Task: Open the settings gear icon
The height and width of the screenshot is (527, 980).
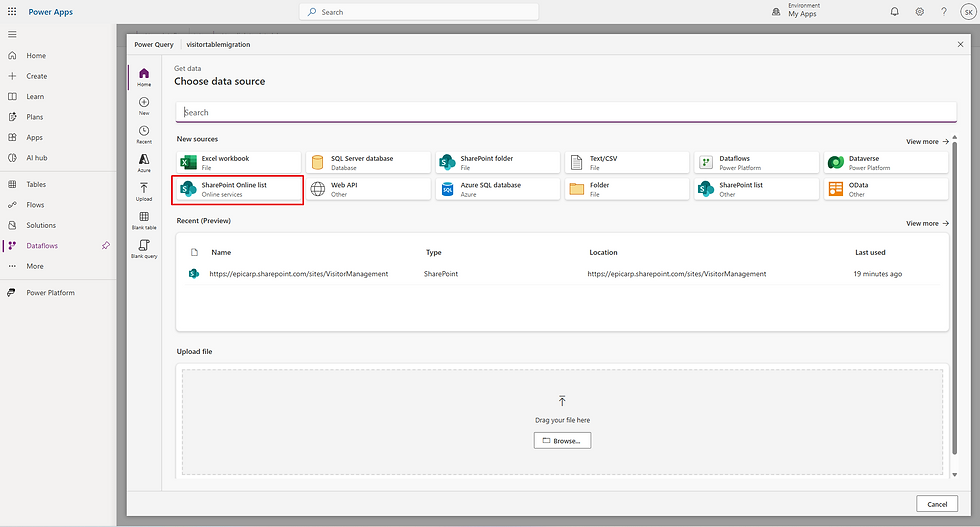Action: (919, 12)
